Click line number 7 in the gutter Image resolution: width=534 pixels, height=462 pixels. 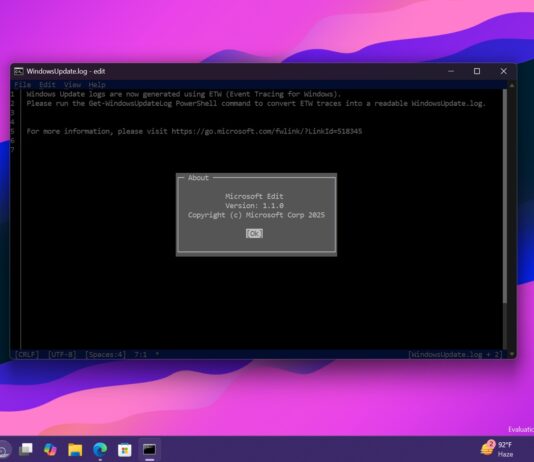[12, 149]
